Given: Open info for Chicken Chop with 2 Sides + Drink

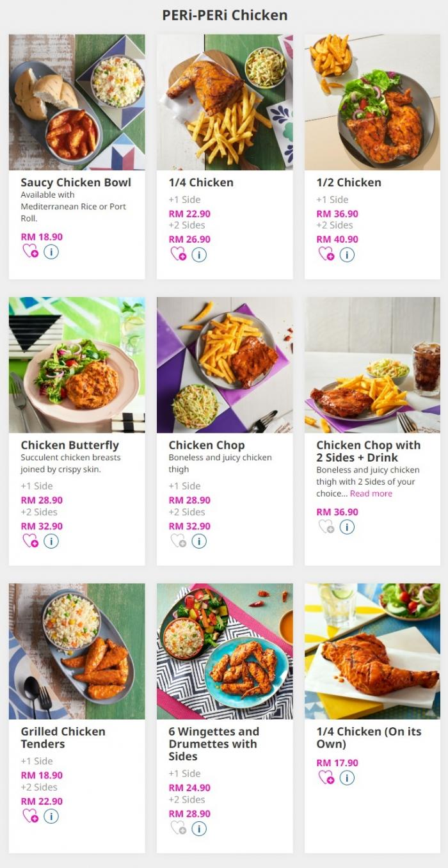Looking at the screenshot, I should (x=346, y=527).
